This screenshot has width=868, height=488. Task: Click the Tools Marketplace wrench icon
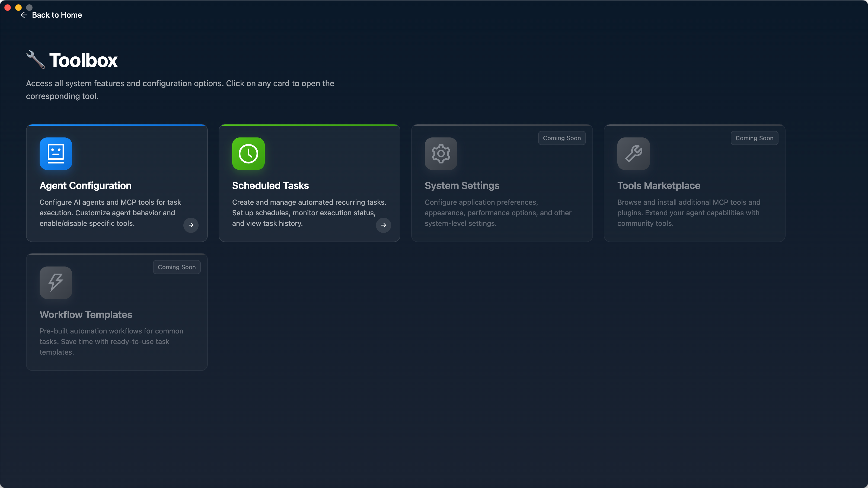(633, 153)
